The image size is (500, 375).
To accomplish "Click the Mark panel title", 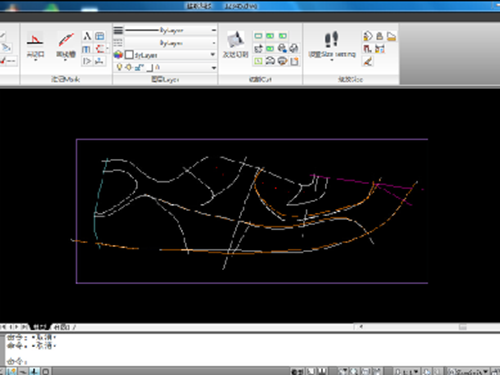I will pos(66,80).
